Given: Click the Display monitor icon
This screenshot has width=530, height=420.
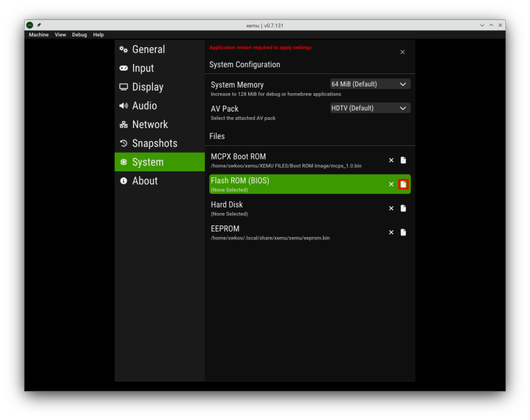Looking at the screenshot, I should coord(123,87).
